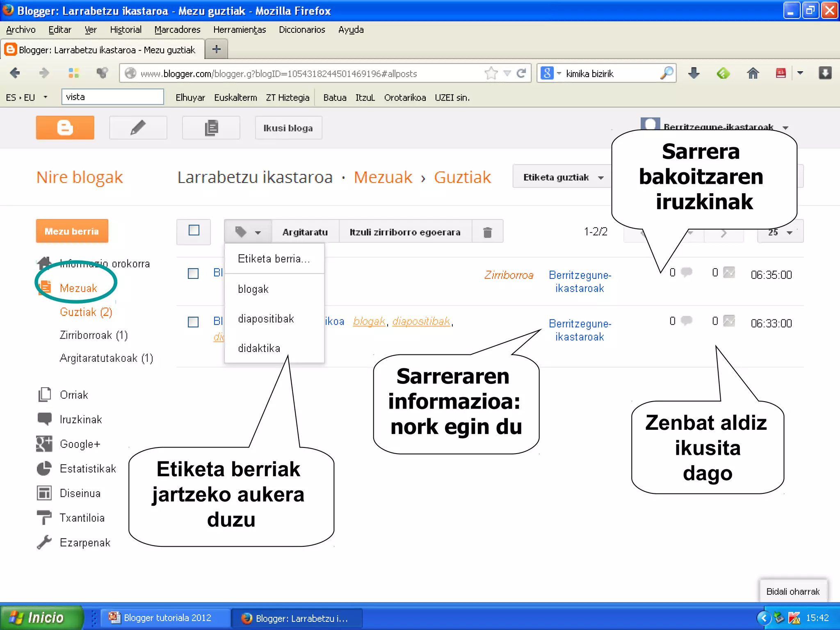The image size is (840, 630).
Task: Check the first draft post checkbox
Action: (x=193, y=274)
